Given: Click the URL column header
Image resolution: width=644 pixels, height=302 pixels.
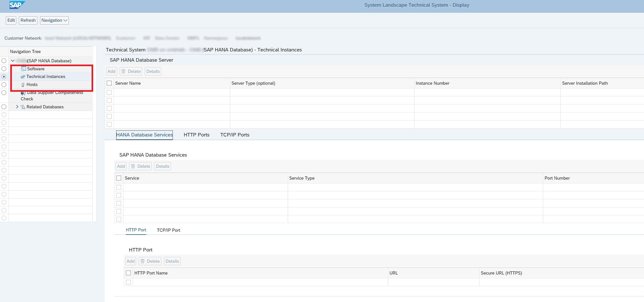Looking at the screenshot, I should (x=433, y=273).
